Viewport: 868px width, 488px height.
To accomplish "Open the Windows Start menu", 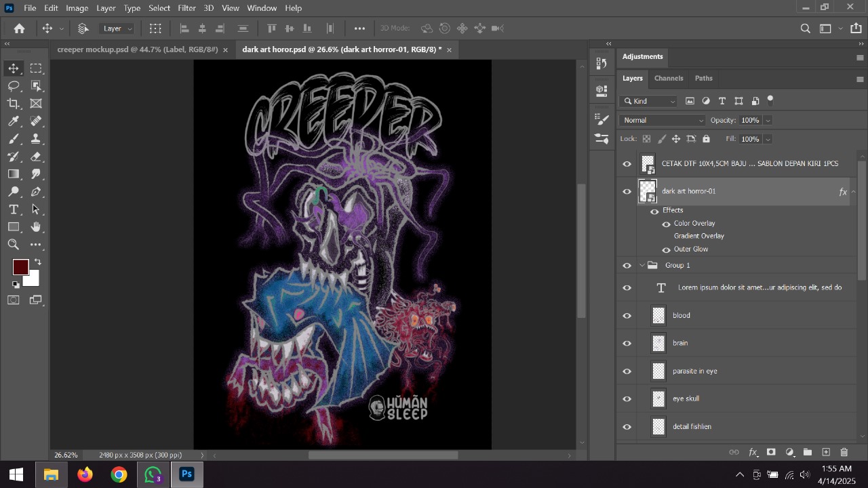I will click(16, 474).
